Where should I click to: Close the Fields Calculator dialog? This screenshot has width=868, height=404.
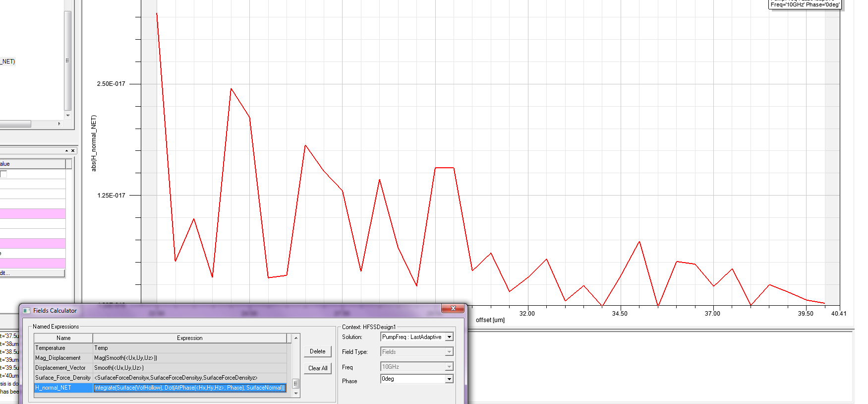453,309
